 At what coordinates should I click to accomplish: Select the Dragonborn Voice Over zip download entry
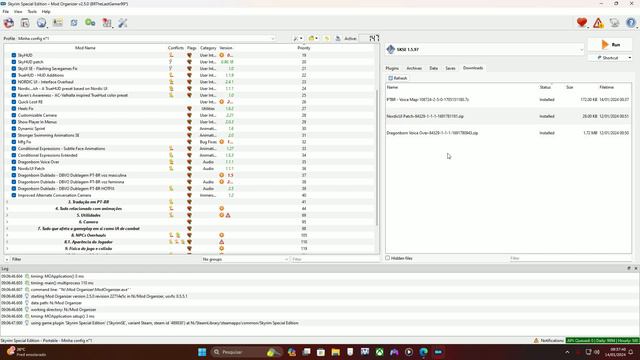pos(508,133)
